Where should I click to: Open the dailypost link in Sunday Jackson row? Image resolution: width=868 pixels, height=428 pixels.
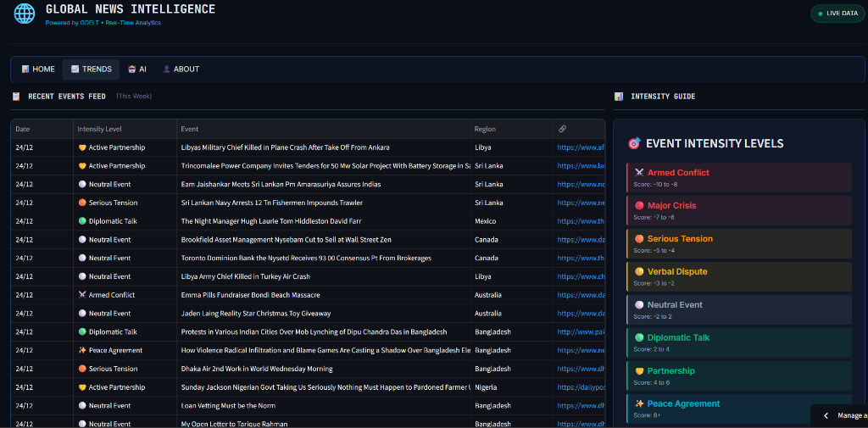coord(581,387)
